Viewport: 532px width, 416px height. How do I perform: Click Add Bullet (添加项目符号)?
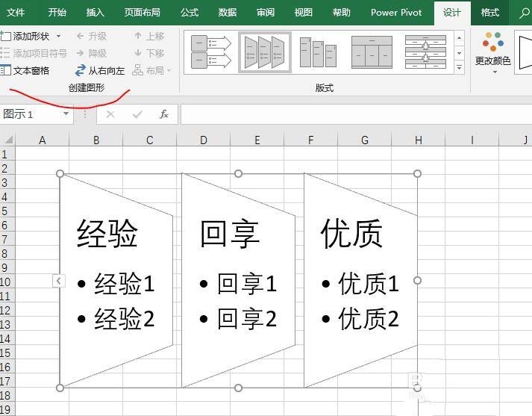click(x=34, y=53)
